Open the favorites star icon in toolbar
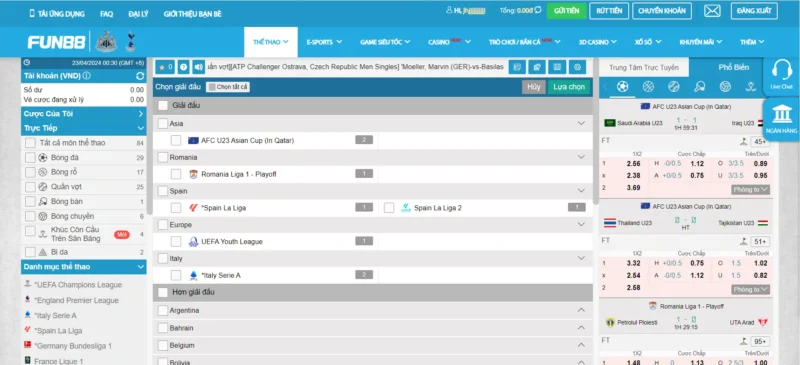This screenshot has height=365, width=800. 164,67
